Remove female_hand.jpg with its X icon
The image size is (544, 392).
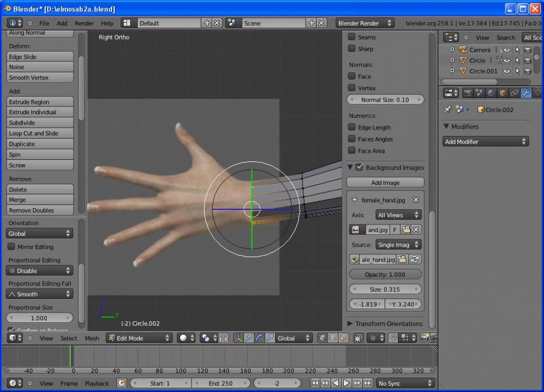416,200
